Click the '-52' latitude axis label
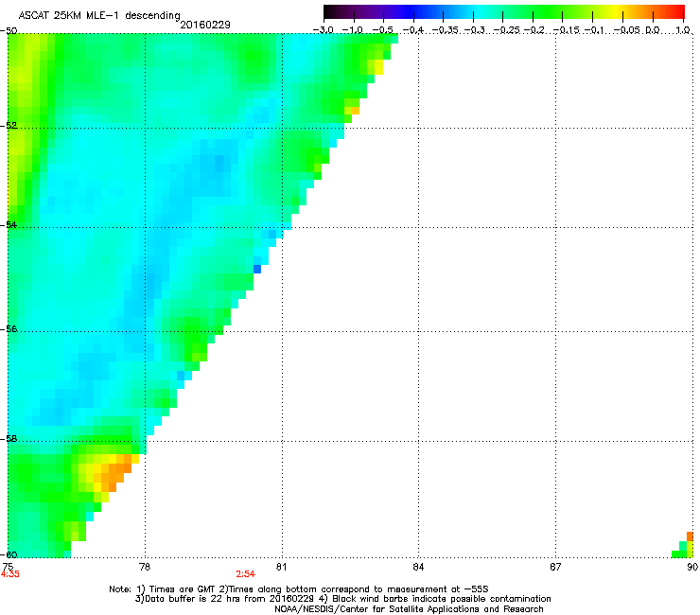 [9, 126]
